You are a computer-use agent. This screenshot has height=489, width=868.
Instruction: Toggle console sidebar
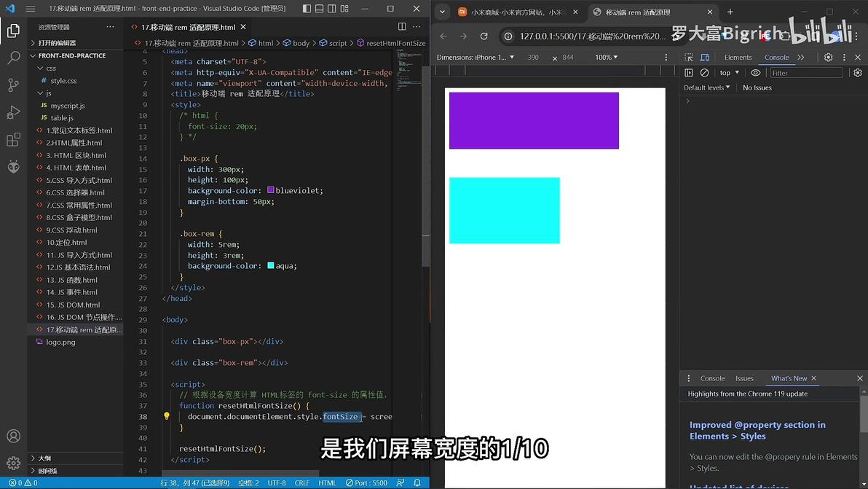pos(689,73)
